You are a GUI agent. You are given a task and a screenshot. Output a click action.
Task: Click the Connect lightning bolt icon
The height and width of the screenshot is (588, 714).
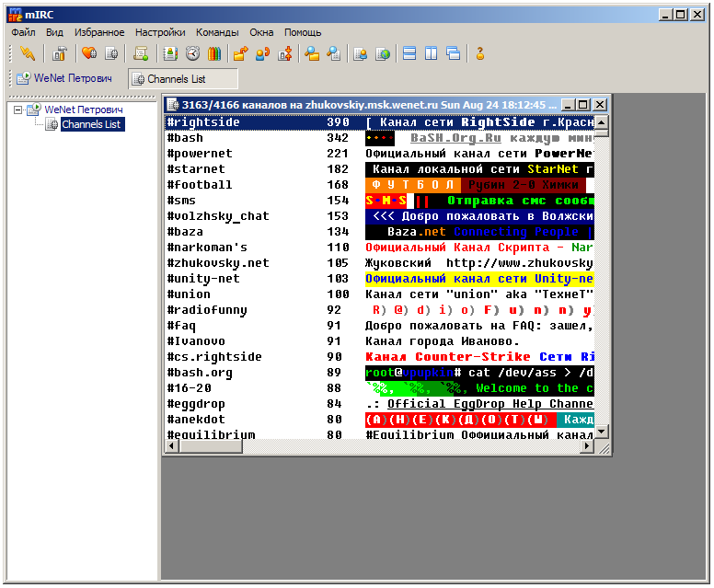pos(28,53)
